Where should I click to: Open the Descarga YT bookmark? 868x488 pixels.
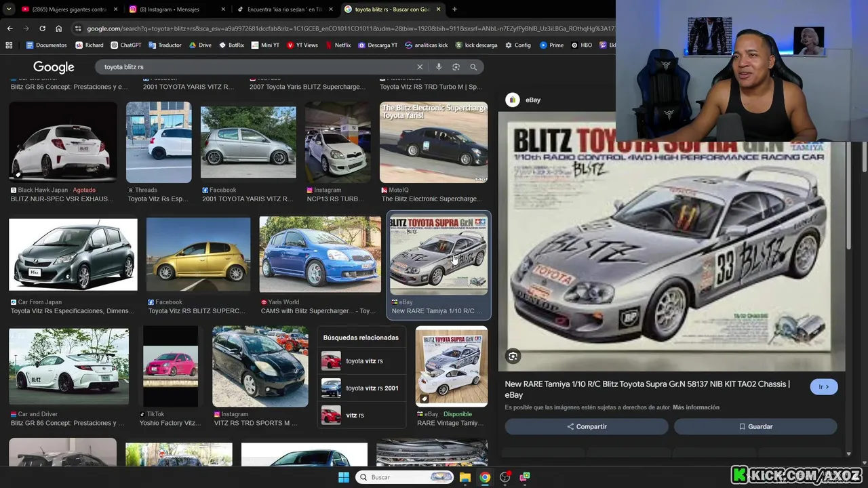[378, 45]
